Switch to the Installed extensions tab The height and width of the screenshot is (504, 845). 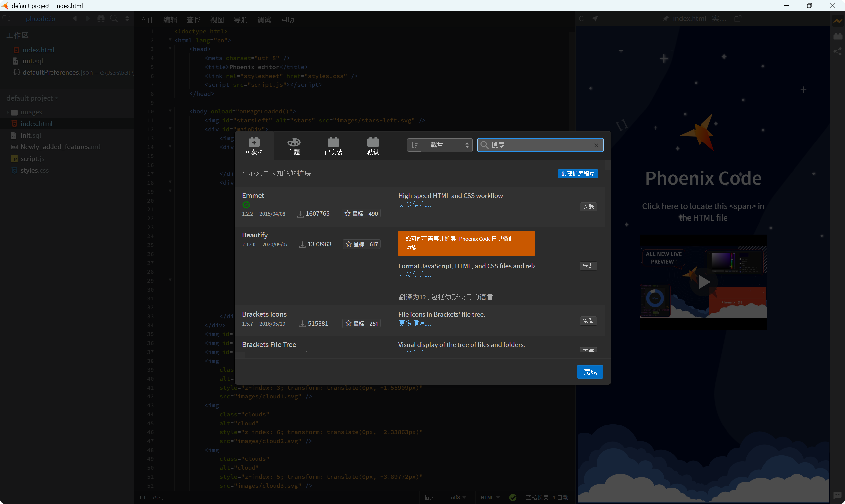[333, 146]
